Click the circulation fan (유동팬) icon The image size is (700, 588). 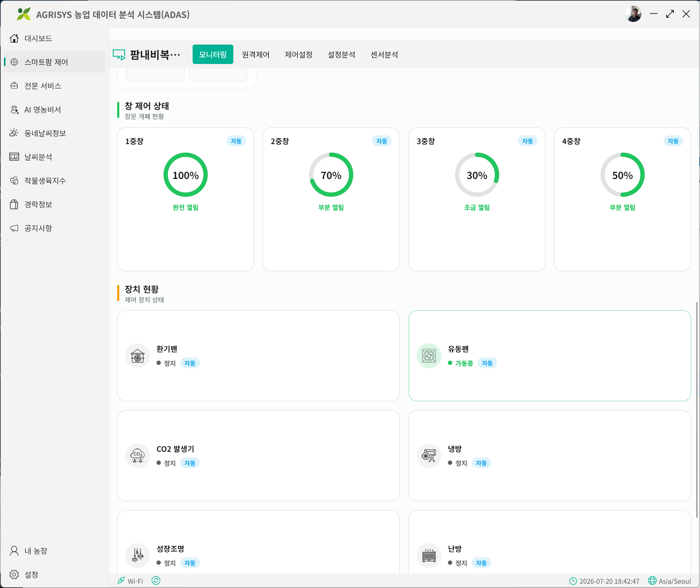pyautogui.click(x=429, y=356)
